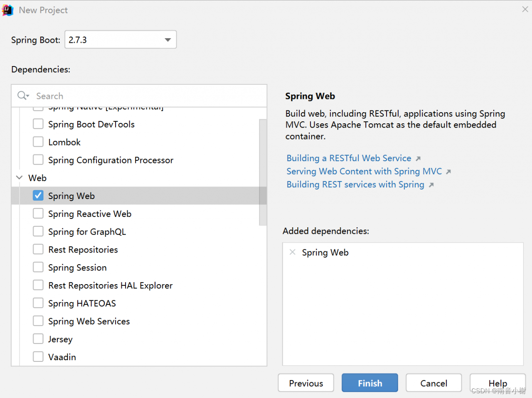Select the Spring Web Services row text

point(89,321)
